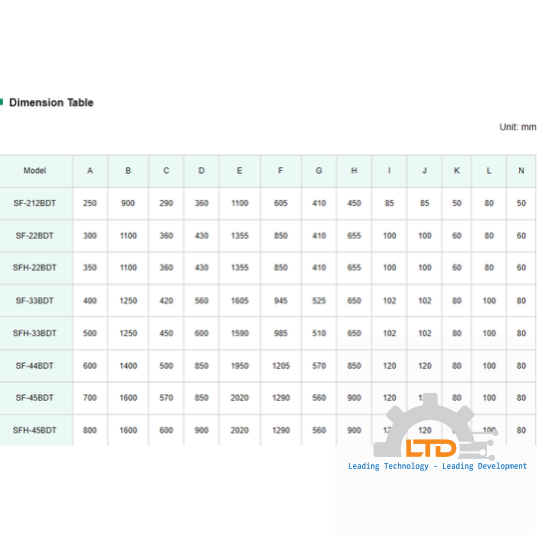Viewport: 540px width, 540px height.
Task: Click model name "SFH-45BDT"
Action: coord(35,430)
